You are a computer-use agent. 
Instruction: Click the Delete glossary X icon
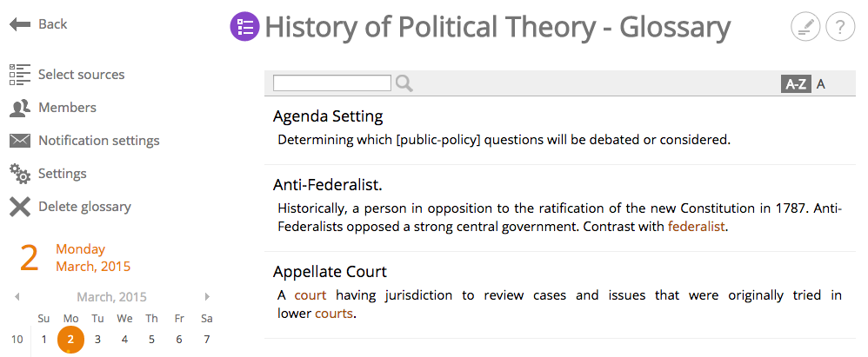(20, 208)
